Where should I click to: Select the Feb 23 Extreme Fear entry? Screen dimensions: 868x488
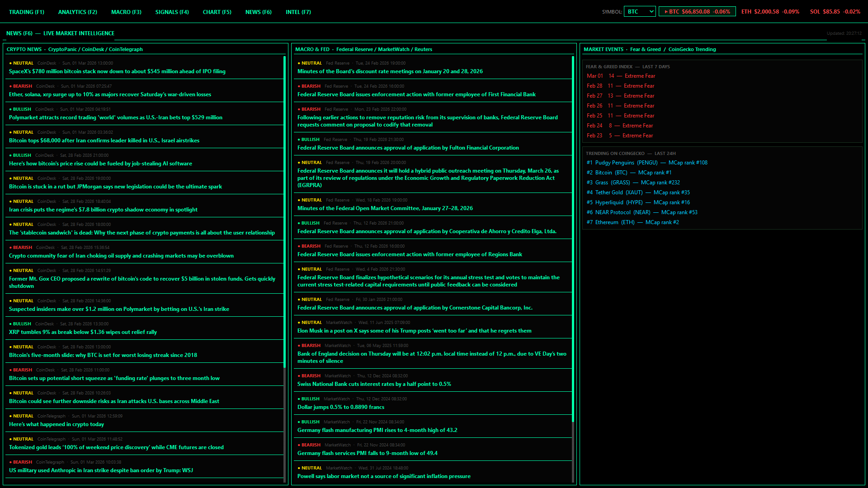pyautogui.click(x=619, y=136)
